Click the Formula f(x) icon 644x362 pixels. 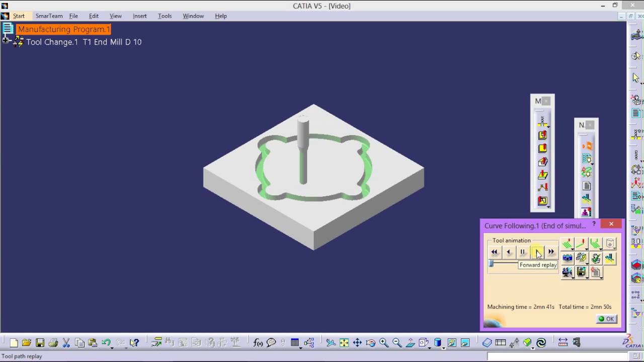click(258, 343)
